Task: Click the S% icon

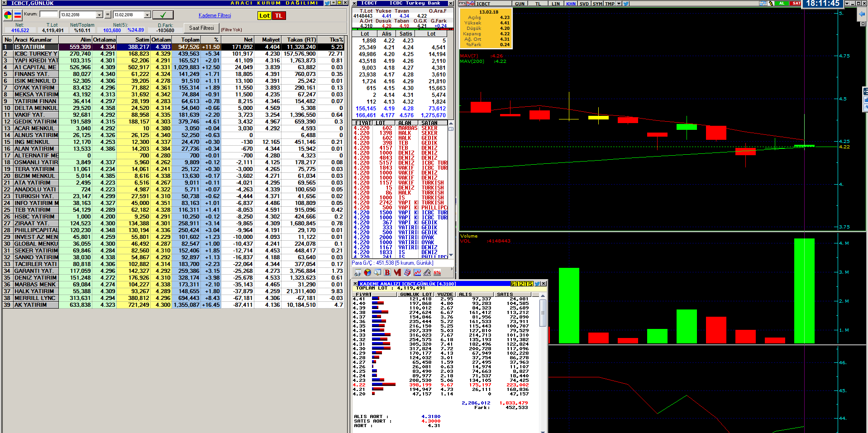Action: coord(437,272)
